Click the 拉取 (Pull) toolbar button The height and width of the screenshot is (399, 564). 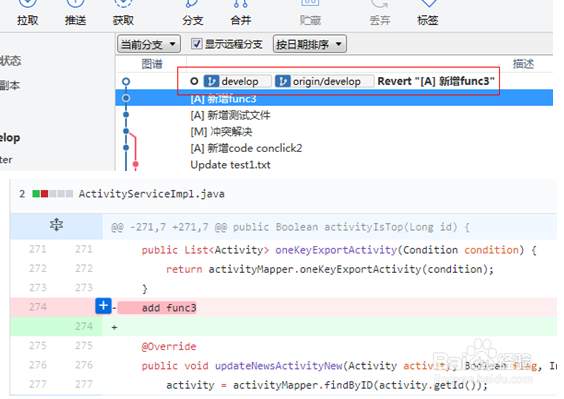(x=28, y=13)
